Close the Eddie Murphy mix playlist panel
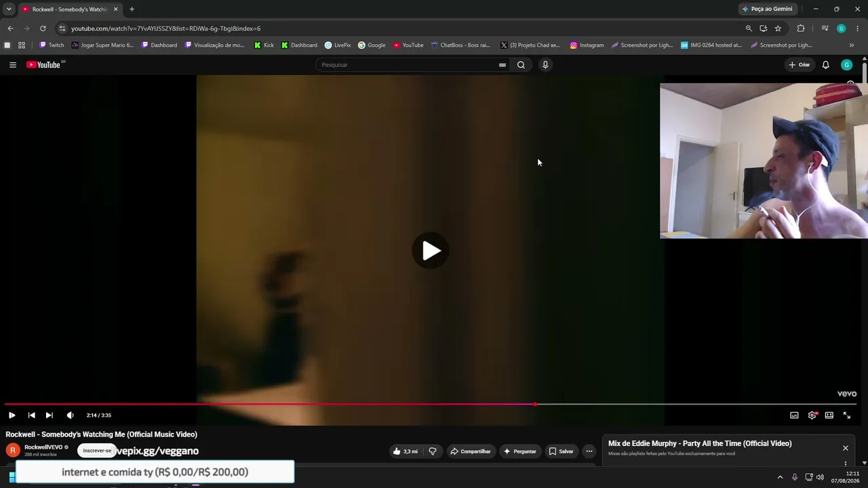This screenshot has width=868, height=488. (x=846, y=448)
